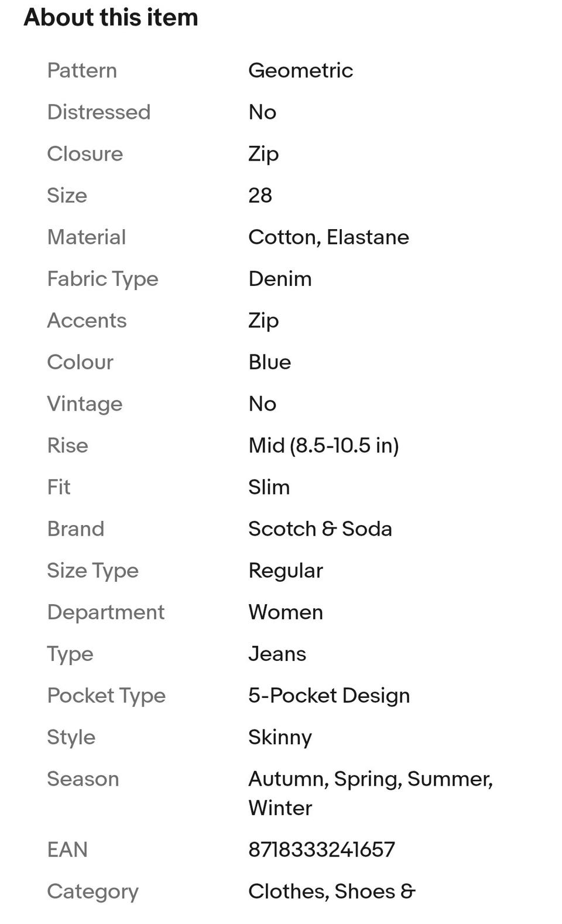Select the Scotch & Soda brand value
Image resolution: width=562 pixels, height=924 pixels.
click(320, 529)
